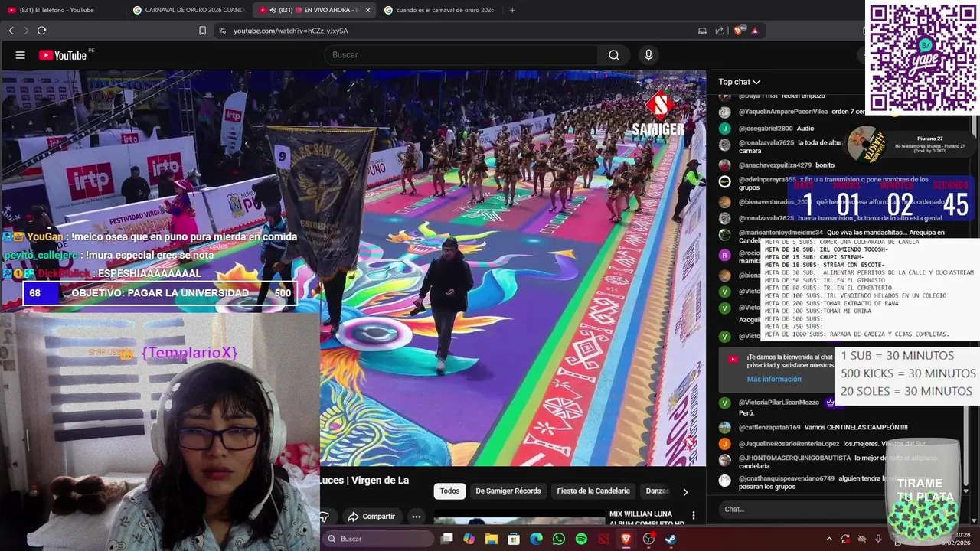Open site settings icon in address bar
Viewport: 980px width, 551px height.
222,31
